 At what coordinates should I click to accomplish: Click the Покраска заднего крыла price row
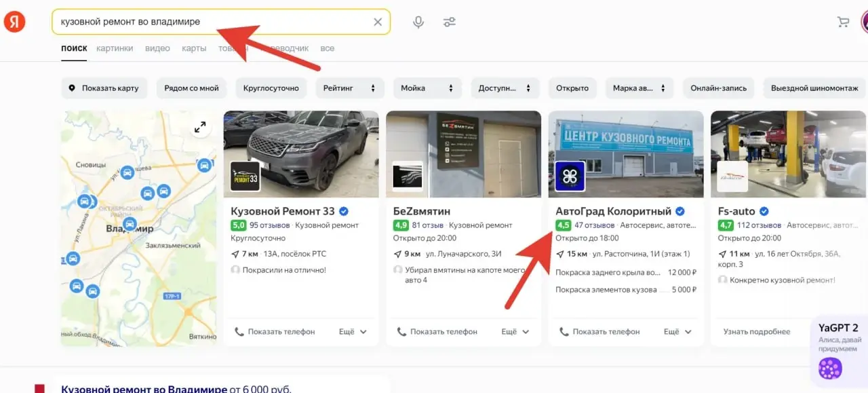coord(626,272)
